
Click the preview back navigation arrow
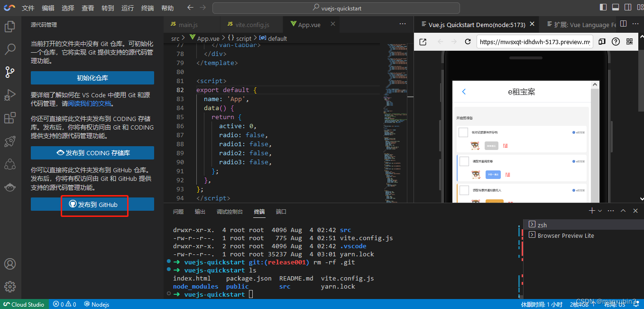pos(441,42)
